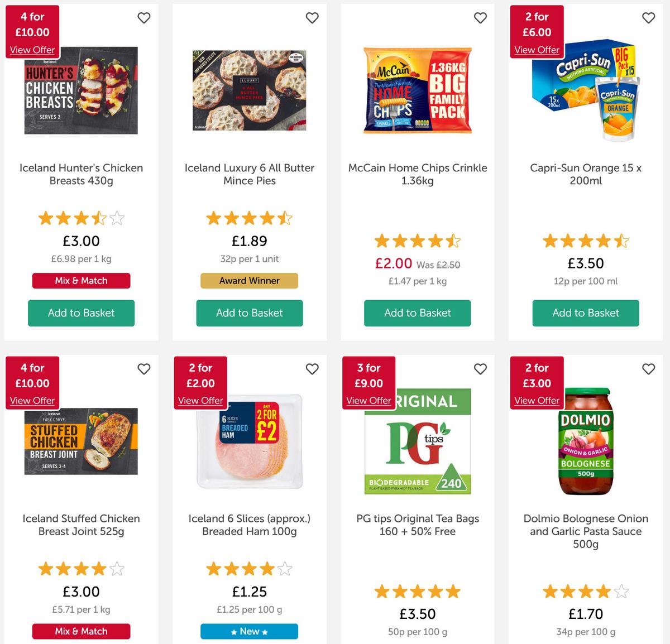Toggle the heart on Iceland Breaded Ham
This screenshot has width=670, height=644.
[x=312, y=369]
